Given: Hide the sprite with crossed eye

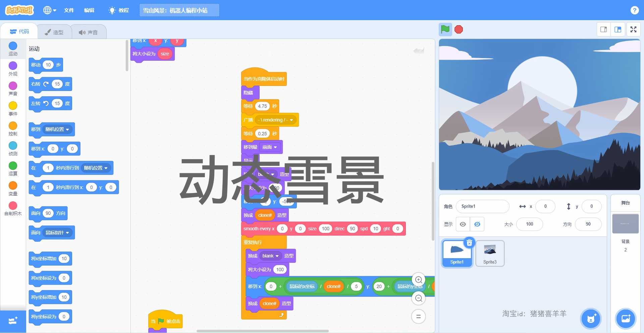Looking at the screenshot, I should coord(477,224).
